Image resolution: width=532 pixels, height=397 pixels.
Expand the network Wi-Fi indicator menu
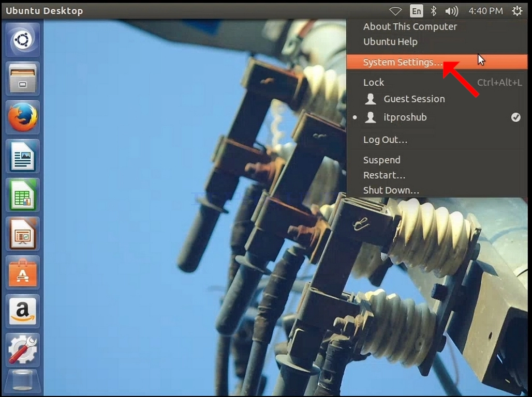point(395,11)
